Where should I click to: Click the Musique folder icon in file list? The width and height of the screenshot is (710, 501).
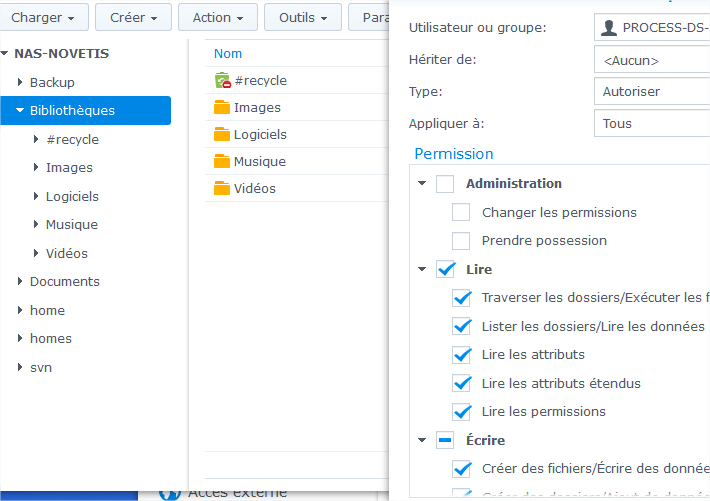coord(222,162)
